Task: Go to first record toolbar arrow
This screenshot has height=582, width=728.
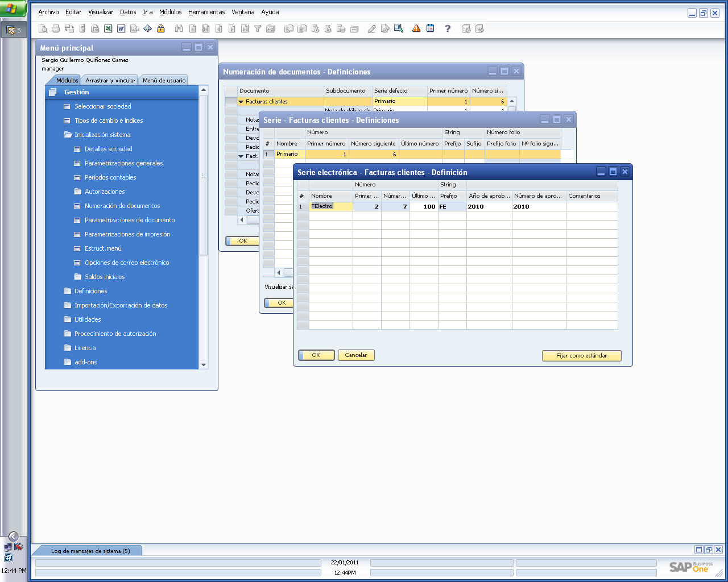Action: [206, 28]
